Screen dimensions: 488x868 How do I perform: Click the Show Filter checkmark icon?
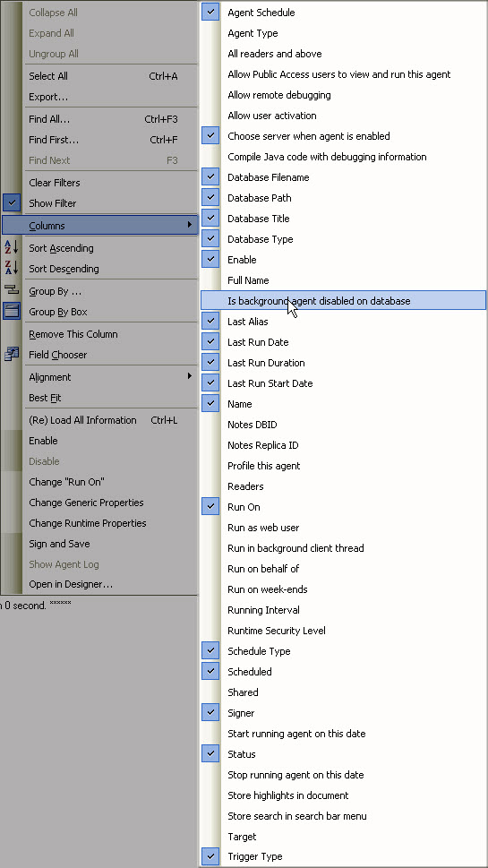[11, 202]
